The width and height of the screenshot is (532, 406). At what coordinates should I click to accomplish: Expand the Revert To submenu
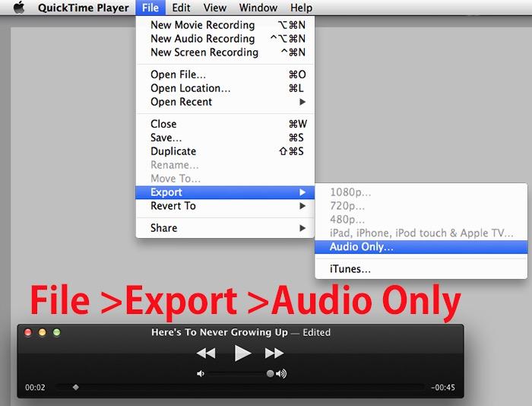(x=225, y=206)
